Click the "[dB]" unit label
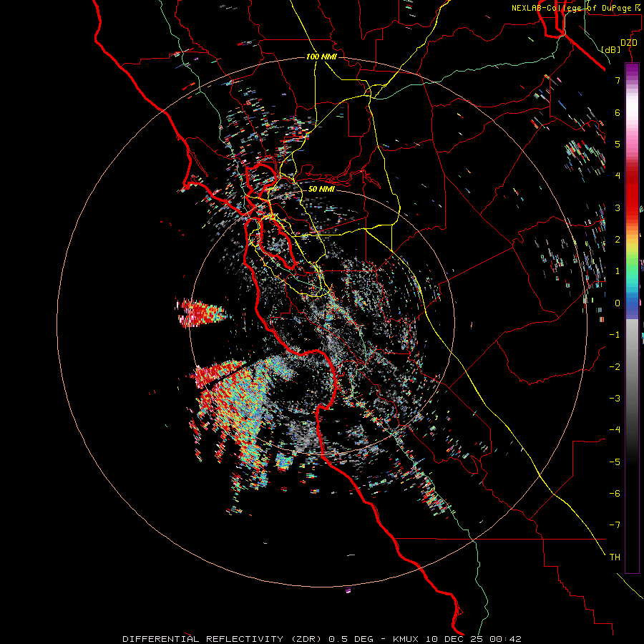Viewport: 644px width, 644px height. click(x=610, y=49)
